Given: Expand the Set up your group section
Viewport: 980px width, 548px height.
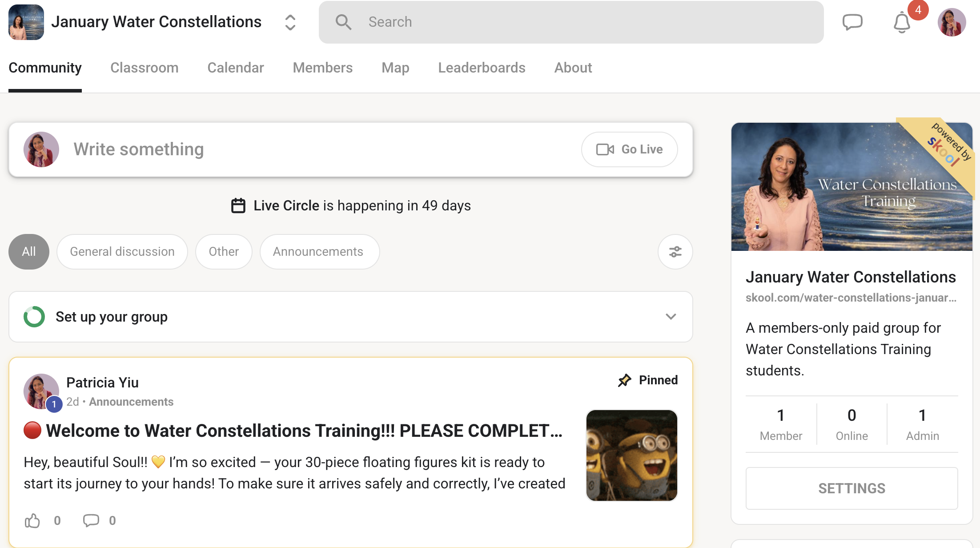Looking at the screenshot, I should tap(671, 317).
